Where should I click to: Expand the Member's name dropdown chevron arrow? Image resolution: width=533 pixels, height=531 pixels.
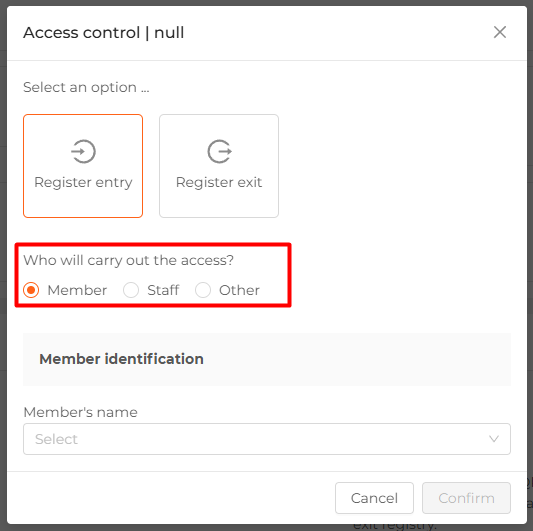494,439
